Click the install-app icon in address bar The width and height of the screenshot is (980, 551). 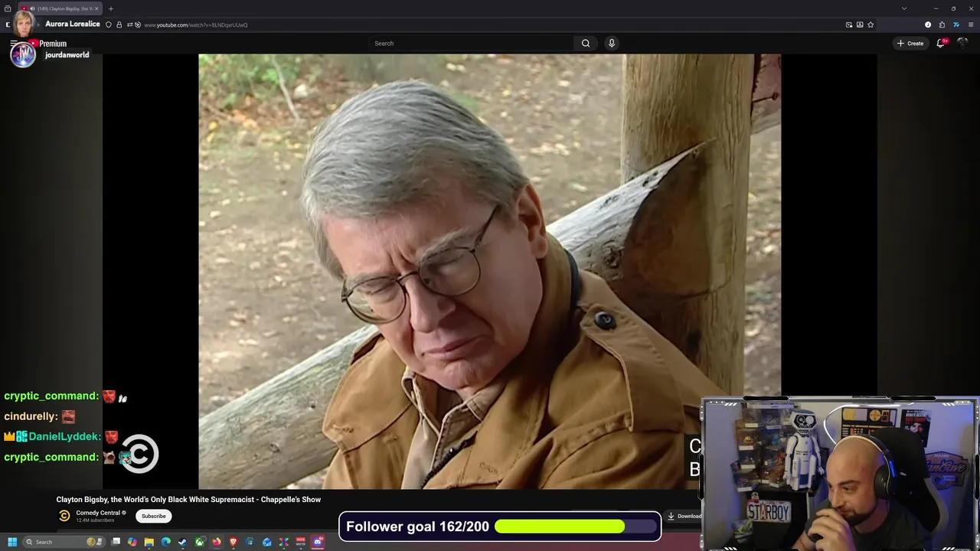[860, 24]
